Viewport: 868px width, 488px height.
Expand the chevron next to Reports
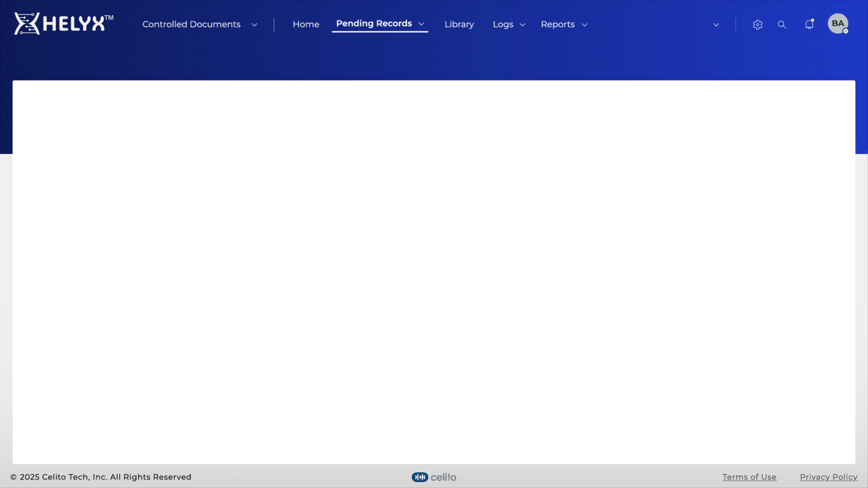585,25
